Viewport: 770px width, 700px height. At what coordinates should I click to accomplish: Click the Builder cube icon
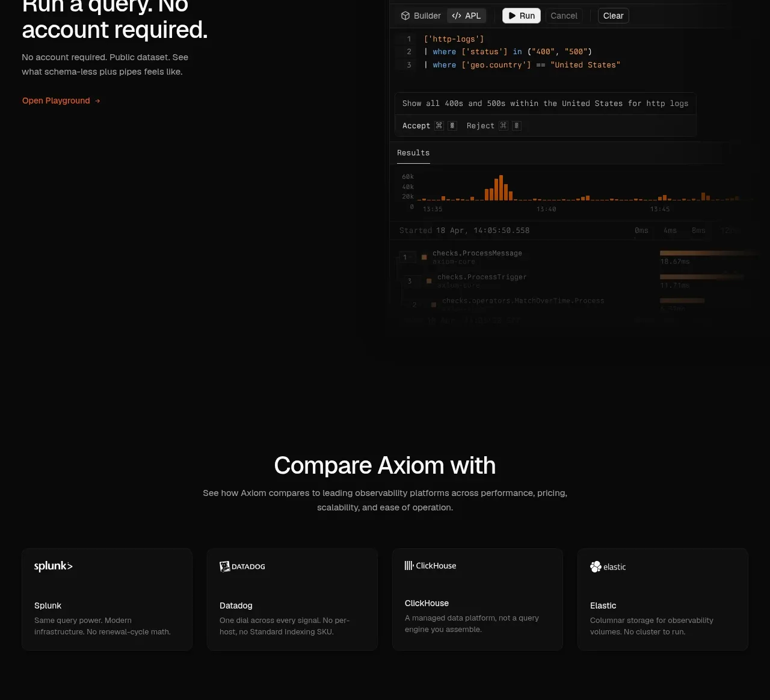point(405,16)
